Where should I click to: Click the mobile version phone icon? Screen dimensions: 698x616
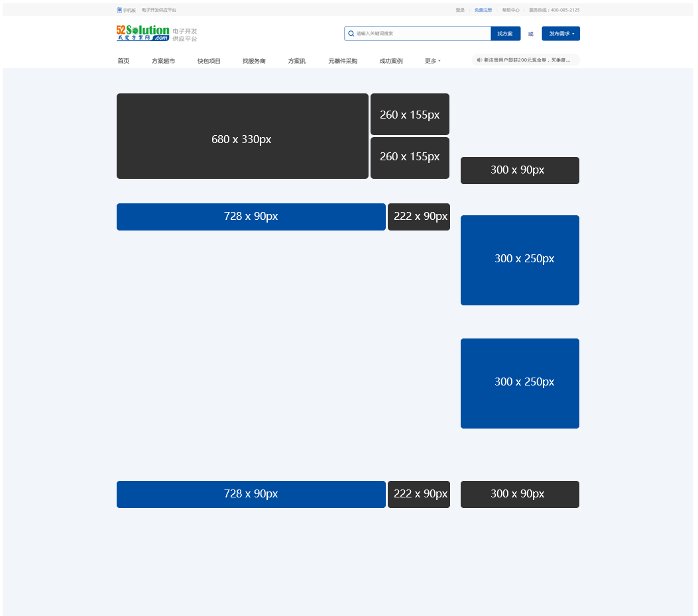point(119,10)
